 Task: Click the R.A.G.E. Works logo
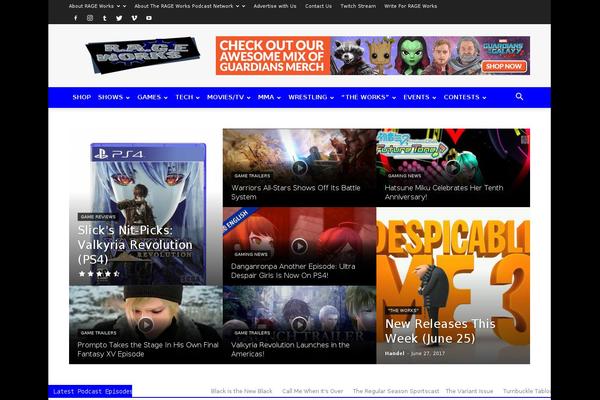tap(142, 55)
